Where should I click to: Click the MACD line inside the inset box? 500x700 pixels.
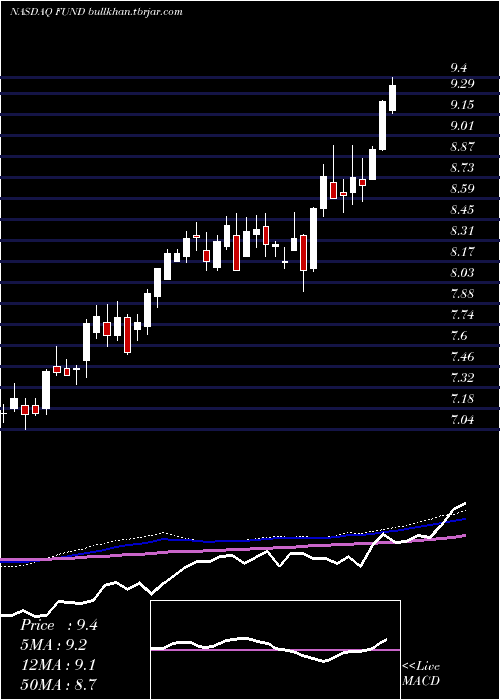269,649
